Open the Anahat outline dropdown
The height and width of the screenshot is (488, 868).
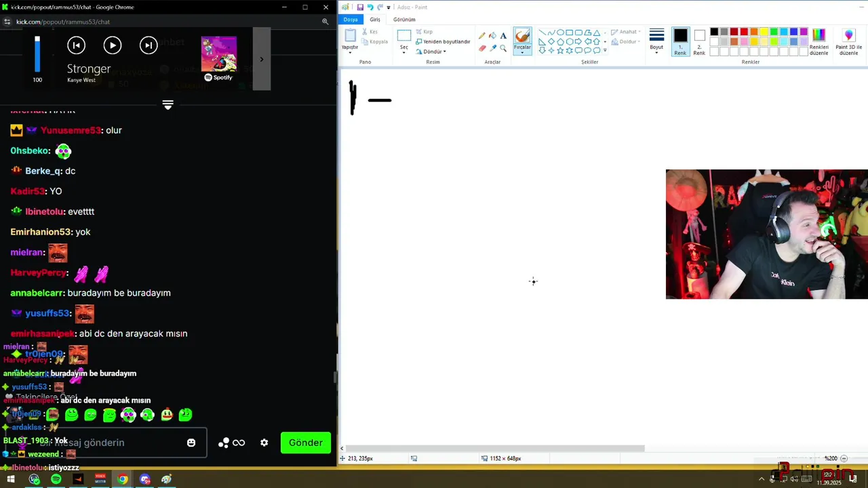click(625, 32)
